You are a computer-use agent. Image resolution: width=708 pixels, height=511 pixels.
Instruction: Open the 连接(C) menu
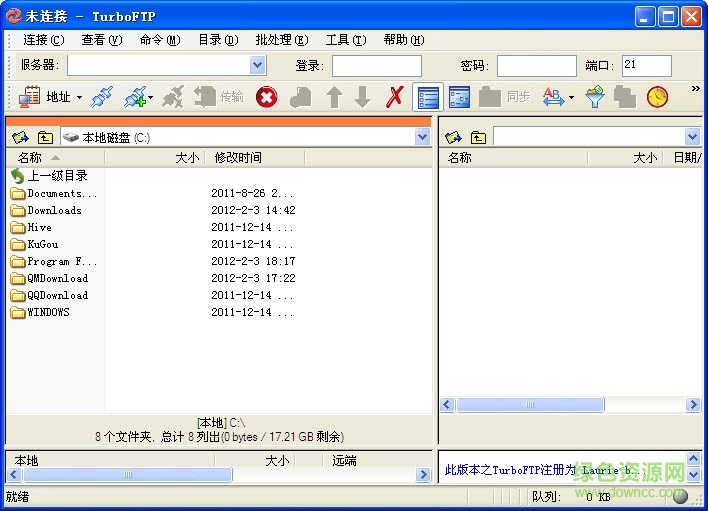pyautogui.click(x=43, y=40)
